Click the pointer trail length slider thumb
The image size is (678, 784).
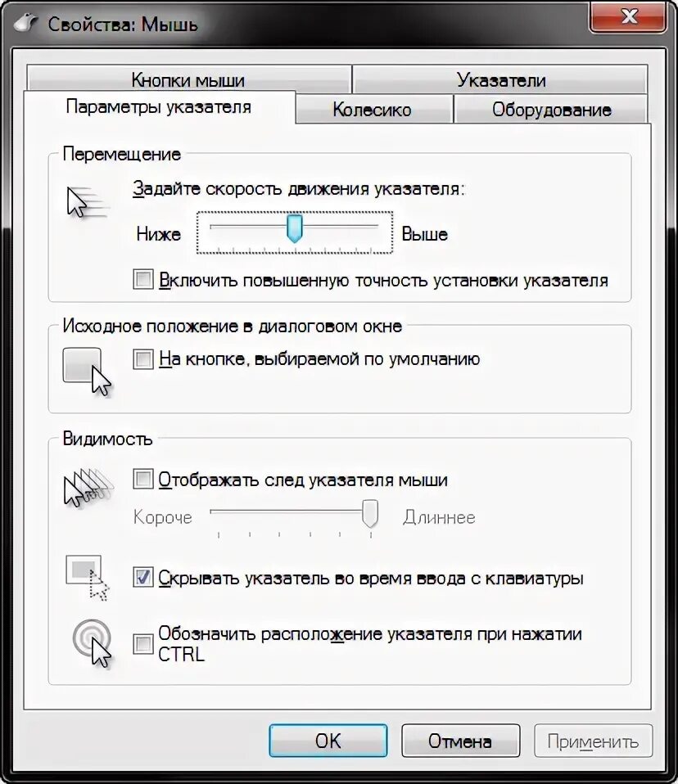(370, 513)
